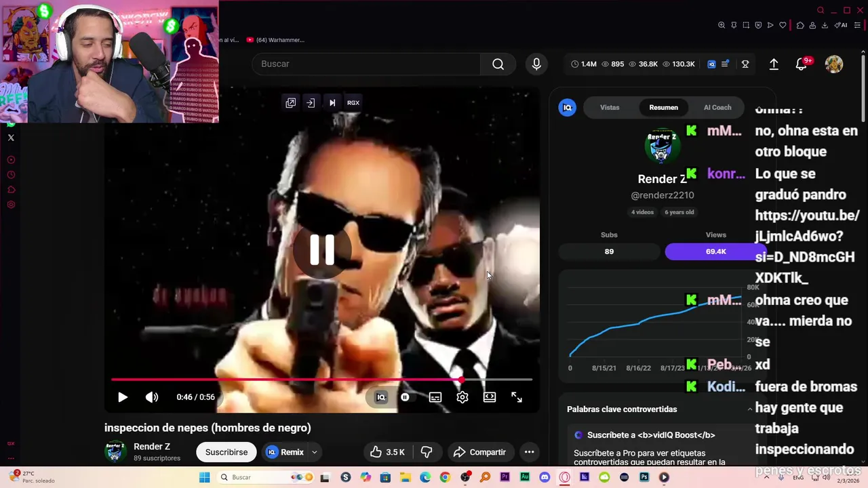The height and width of the screenshot is (488, 868).
Task: Like the video with 3.5 K button
Action: click(387, 452)
